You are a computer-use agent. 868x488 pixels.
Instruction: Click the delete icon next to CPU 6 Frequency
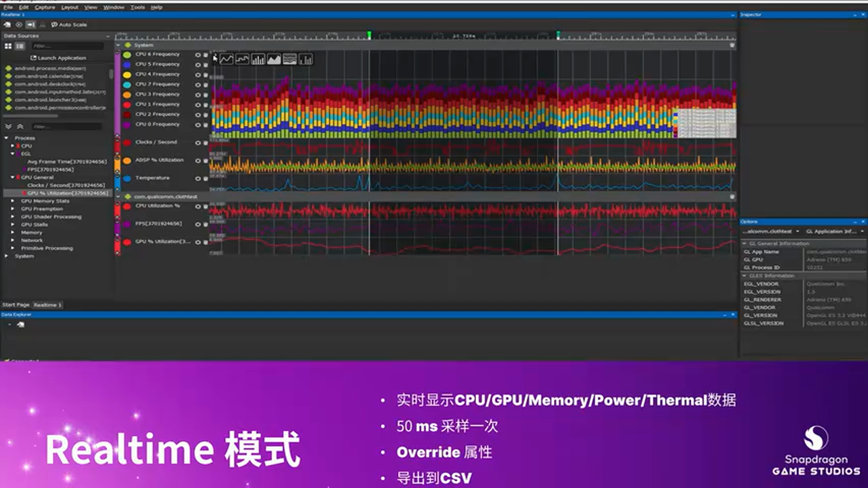[x=206, y=54]
